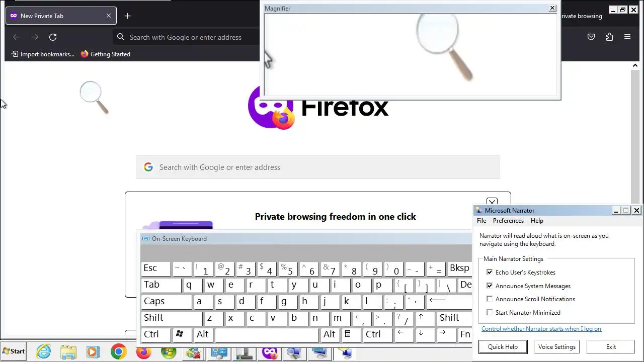Launch Internet Explorer from taskbar

pyautogui.click(x=44, y=351)
